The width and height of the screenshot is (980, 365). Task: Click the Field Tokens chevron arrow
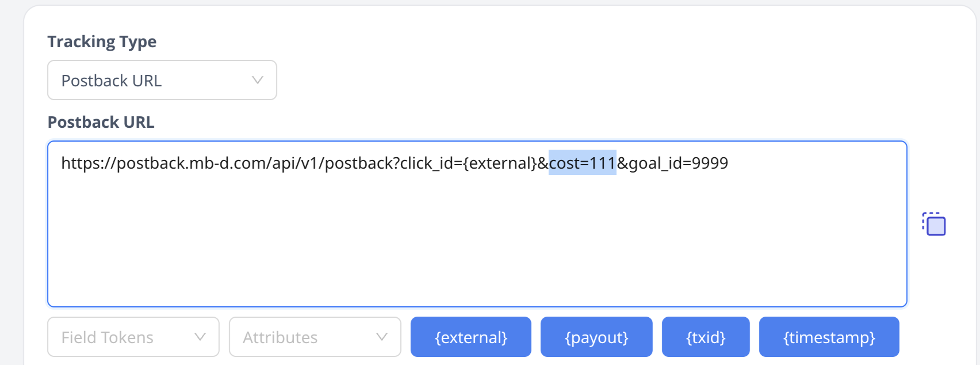tap(200, 337)
